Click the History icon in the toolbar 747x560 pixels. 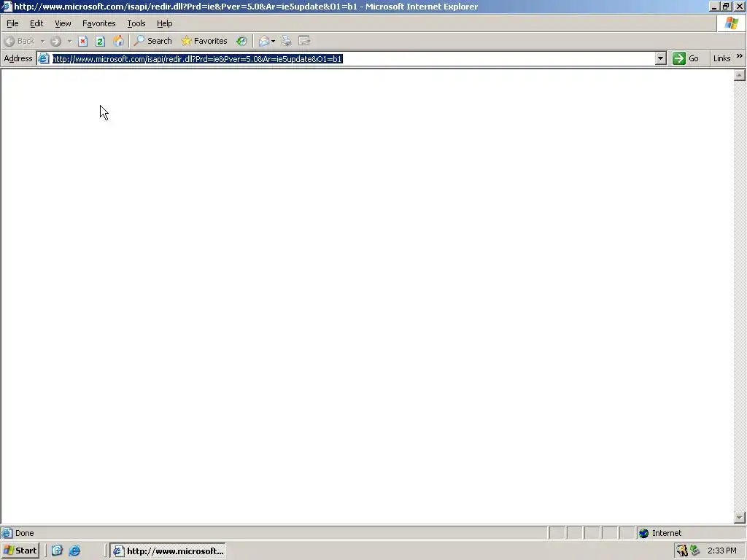(x=241, y=41)
